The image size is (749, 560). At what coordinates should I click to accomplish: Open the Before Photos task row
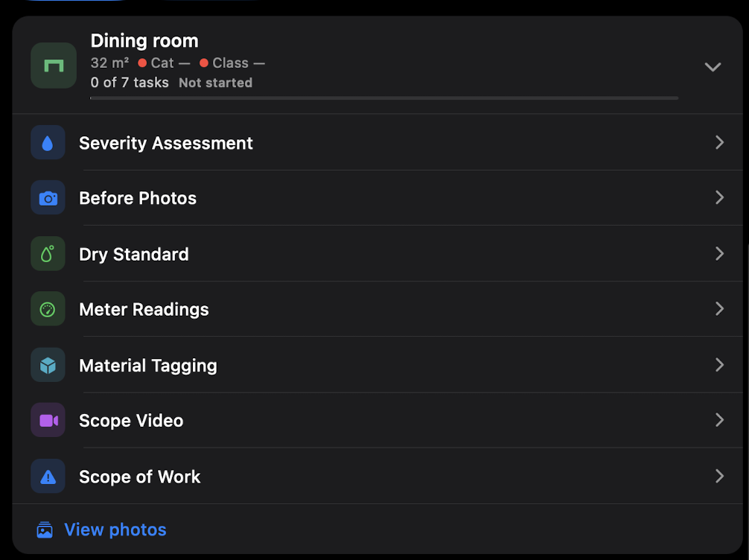click(377, 198)
